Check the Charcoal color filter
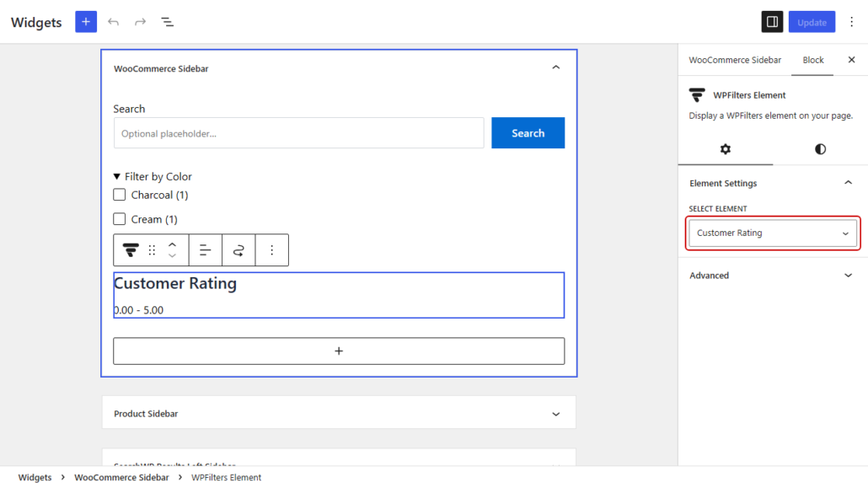 pyautogui.click(x=119, y=195)
